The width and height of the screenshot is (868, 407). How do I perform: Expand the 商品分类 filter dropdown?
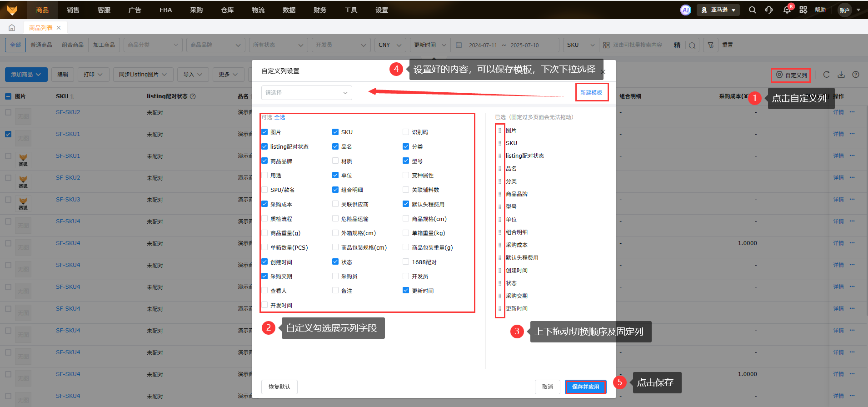pyautogui.click(x=153, y=45)
